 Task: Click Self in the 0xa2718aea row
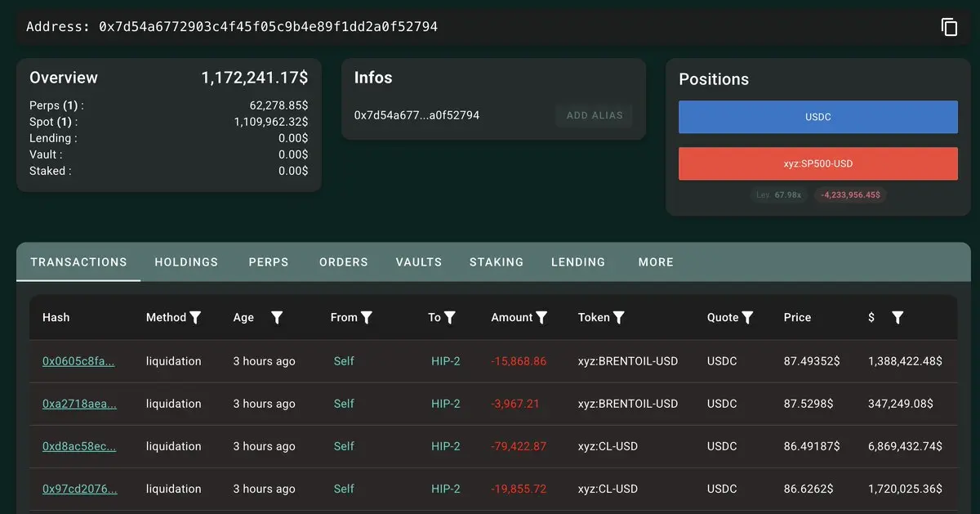click(x=344, y=404)
